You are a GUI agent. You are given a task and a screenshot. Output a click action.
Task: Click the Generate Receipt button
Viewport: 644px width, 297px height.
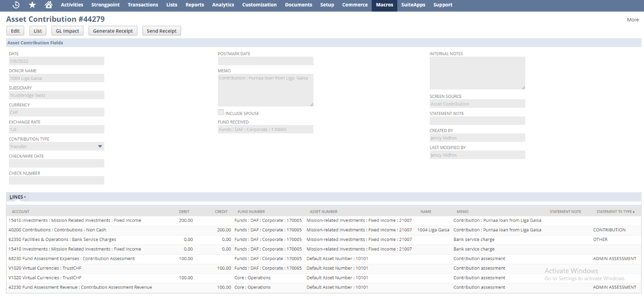coord(113,31)
